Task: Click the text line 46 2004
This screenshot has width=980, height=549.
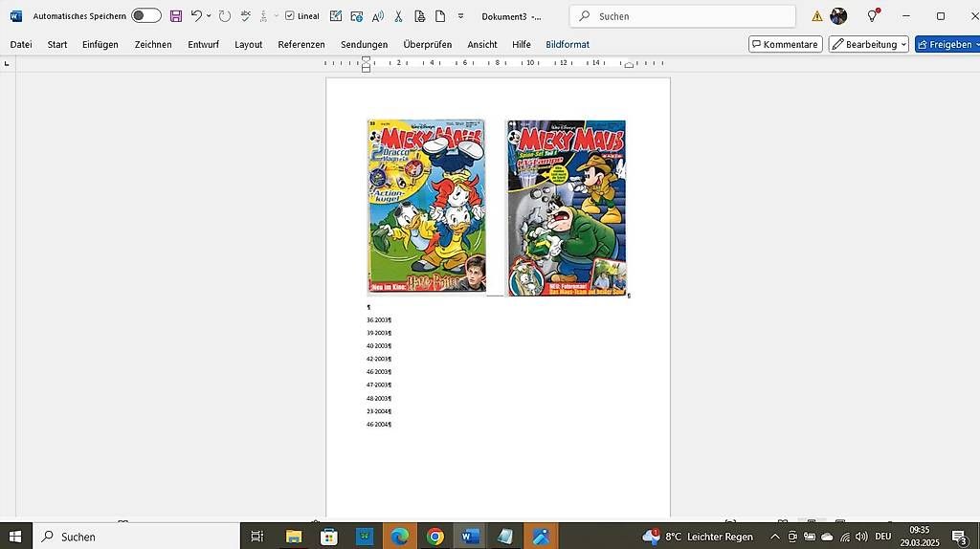Action: [378, 424]
